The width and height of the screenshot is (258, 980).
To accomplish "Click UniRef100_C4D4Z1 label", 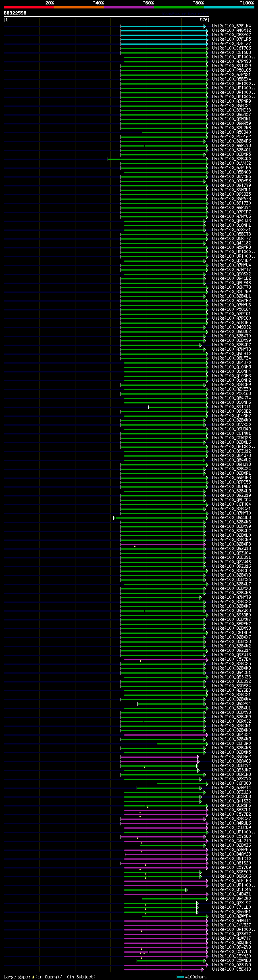I will [x=231, y=894].
